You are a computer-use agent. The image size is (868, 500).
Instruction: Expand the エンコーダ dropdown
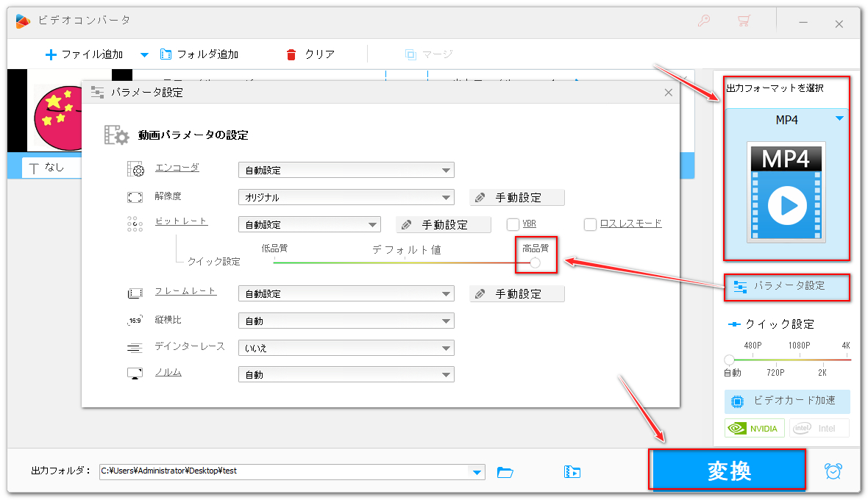pyautogui.click(x=346, y=170)
